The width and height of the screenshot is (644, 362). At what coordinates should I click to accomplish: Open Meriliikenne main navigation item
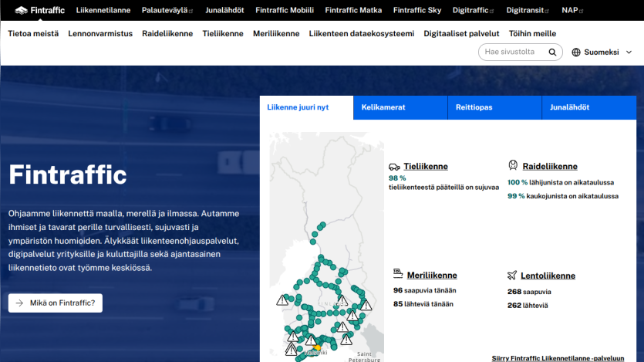click(x=276, y=34)
